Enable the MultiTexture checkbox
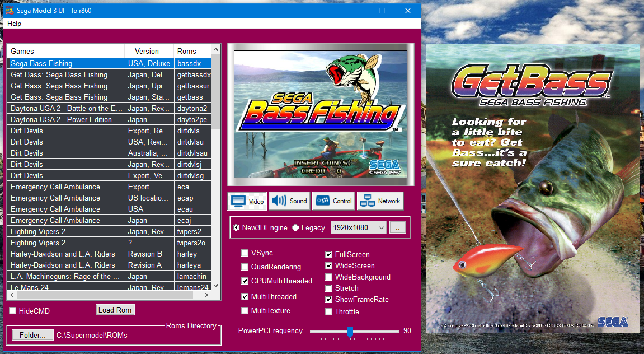This screenshot has height=354, width=644. [245, 310]
